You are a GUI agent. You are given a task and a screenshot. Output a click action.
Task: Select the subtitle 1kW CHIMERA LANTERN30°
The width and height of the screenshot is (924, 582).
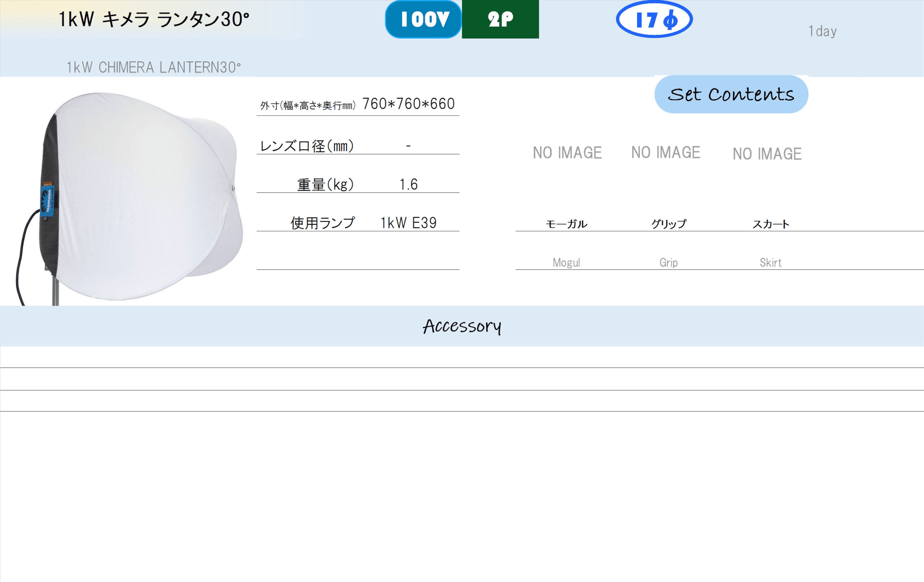click(153, 67)
